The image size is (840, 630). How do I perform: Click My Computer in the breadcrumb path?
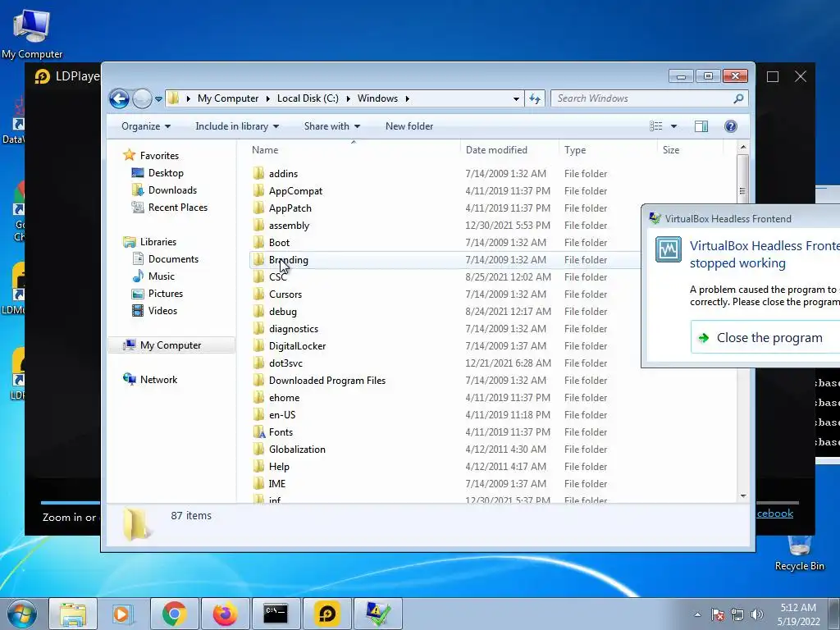pos(228,98)
